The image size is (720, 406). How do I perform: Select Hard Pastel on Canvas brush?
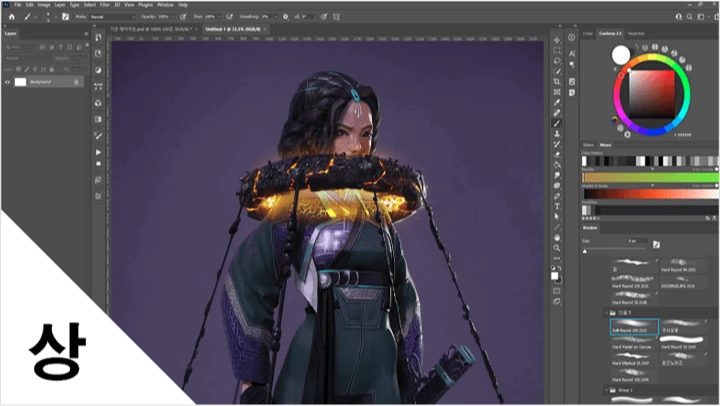633,343
